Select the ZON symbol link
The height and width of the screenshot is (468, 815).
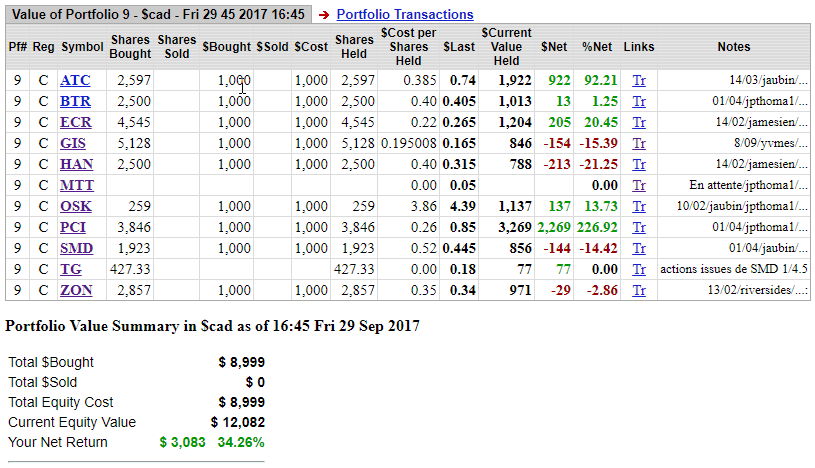coord(76,290)
